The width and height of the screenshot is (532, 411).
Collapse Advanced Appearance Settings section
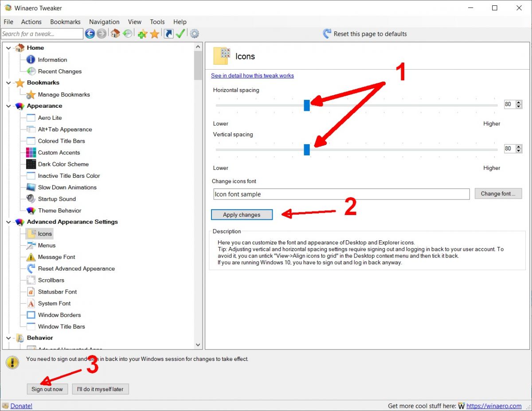pos(8,222)
